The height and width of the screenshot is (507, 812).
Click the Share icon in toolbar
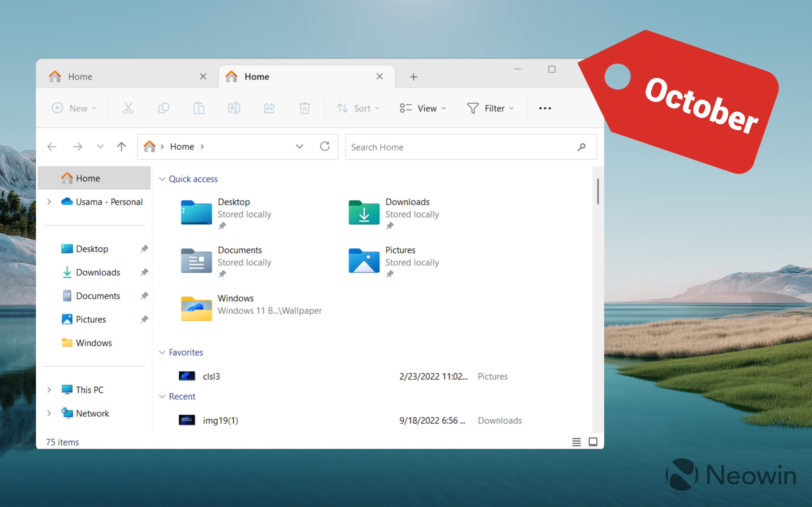[x=269, y=108]
